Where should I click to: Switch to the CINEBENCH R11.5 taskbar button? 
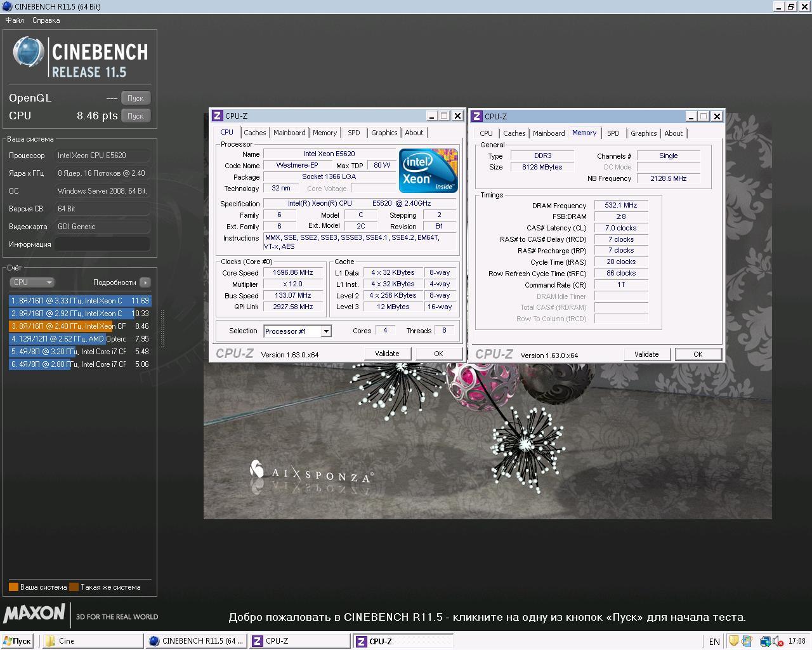196,641
